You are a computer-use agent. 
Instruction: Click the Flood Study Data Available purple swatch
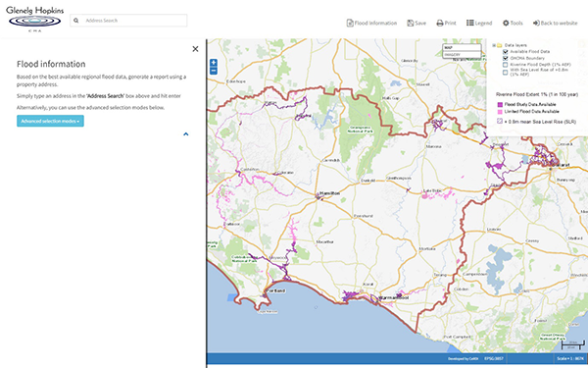pyautogui.click(x=500, y=105)
